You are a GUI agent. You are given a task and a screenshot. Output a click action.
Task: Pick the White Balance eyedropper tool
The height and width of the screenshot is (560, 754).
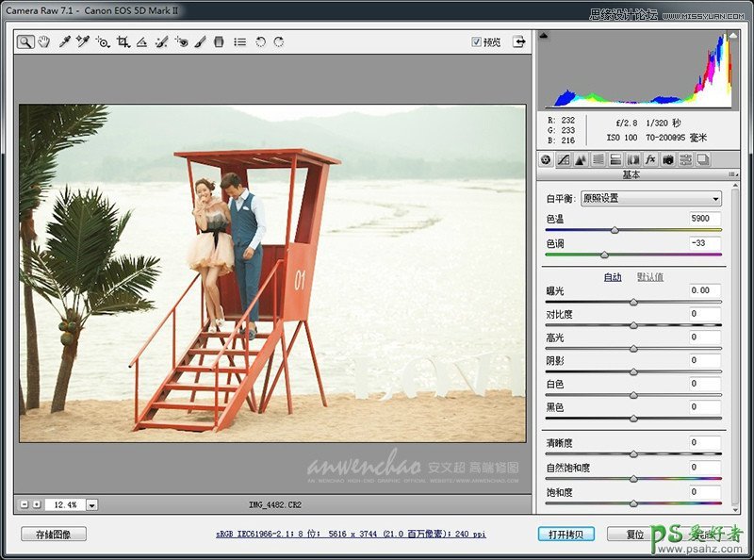click(x=64, y=42)
